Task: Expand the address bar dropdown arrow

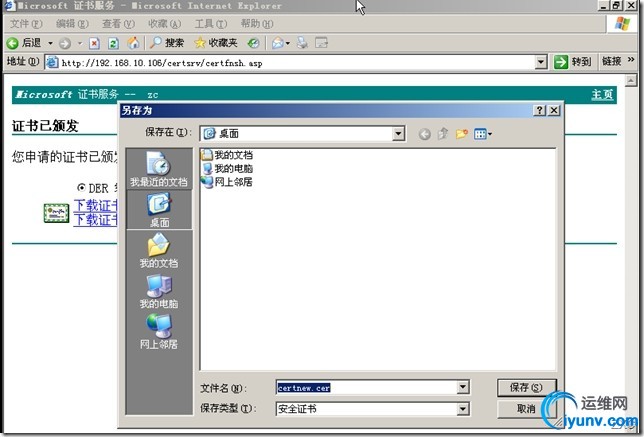Action: 541,62
